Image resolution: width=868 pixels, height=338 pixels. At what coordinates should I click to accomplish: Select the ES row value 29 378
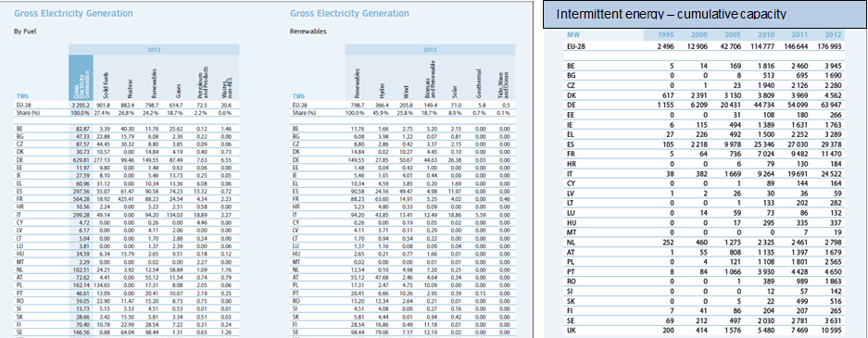(833, 144)
